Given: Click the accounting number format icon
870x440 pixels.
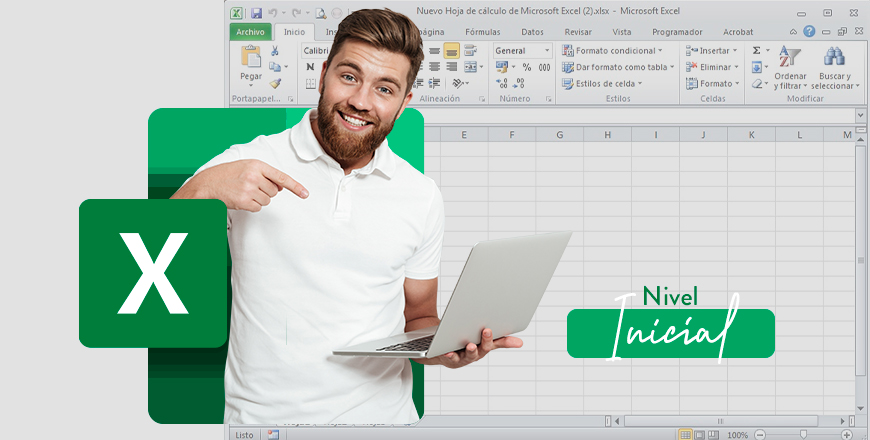Looking at the screenshot, I should [x=502, y=67].
